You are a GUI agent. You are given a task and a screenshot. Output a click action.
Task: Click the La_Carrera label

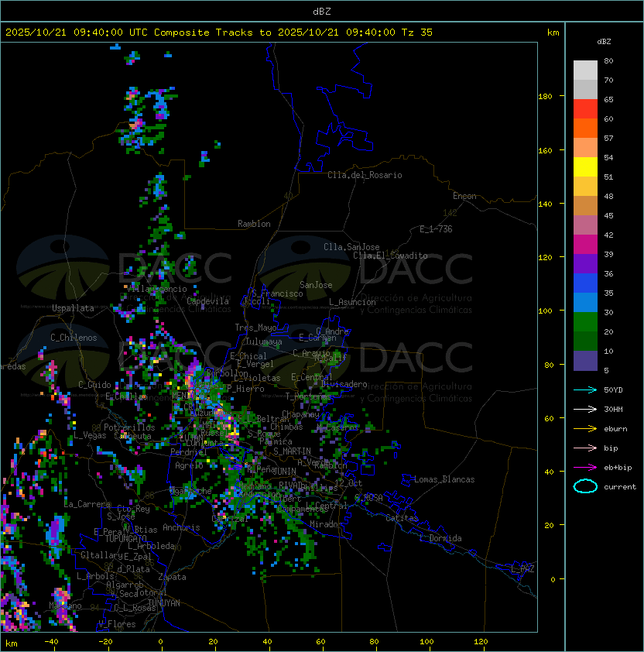tap(87, 504)
